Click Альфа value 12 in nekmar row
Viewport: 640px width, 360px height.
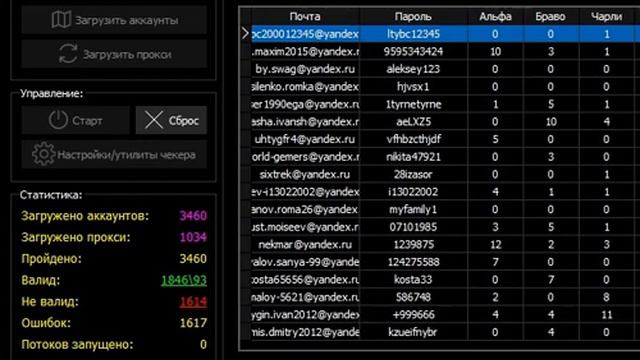coord(496,244)
